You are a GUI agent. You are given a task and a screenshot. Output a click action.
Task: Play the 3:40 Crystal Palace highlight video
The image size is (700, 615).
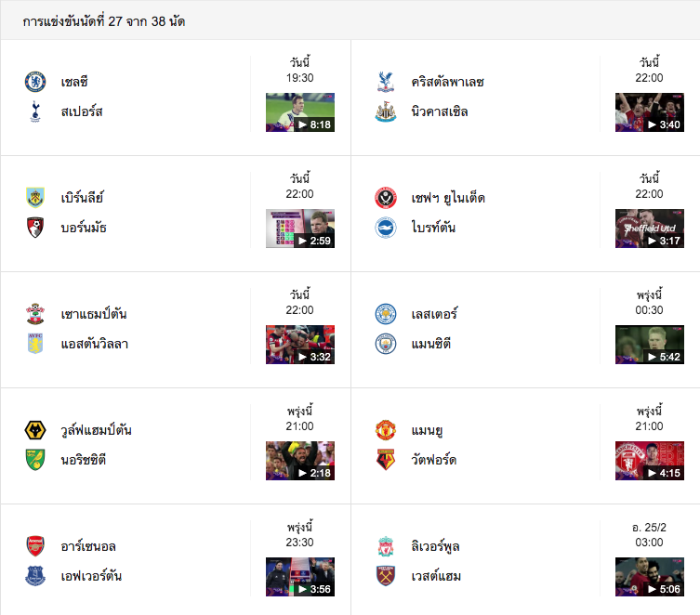pyautogui.click(x=650, y=112)
